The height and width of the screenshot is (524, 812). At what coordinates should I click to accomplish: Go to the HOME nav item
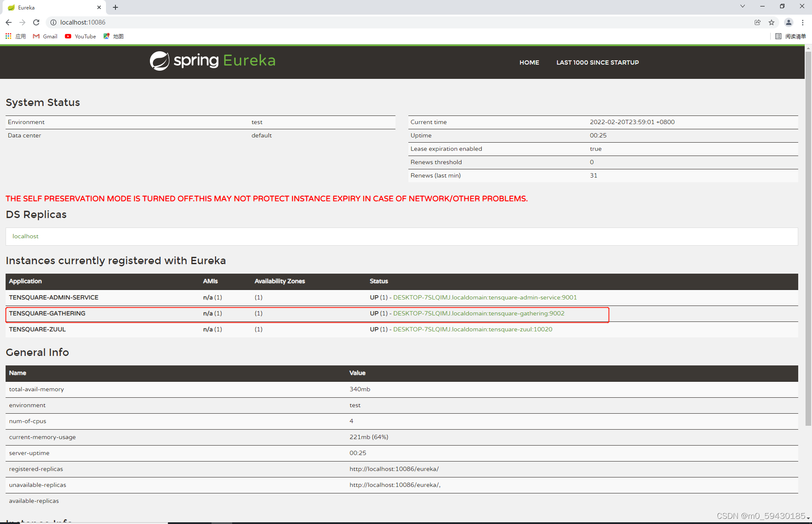[529, 62]
